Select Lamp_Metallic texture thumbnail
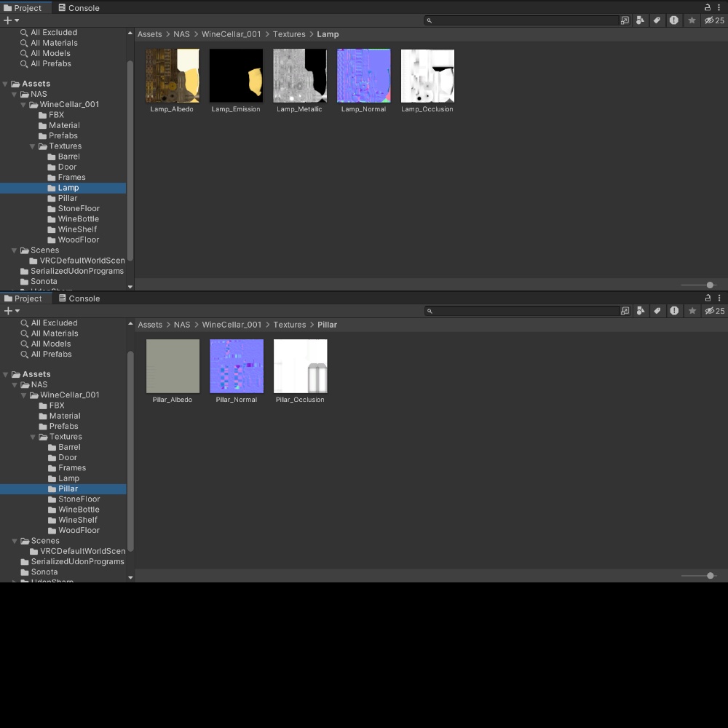This screenshot has width=728, height=728. pos(300,76)
